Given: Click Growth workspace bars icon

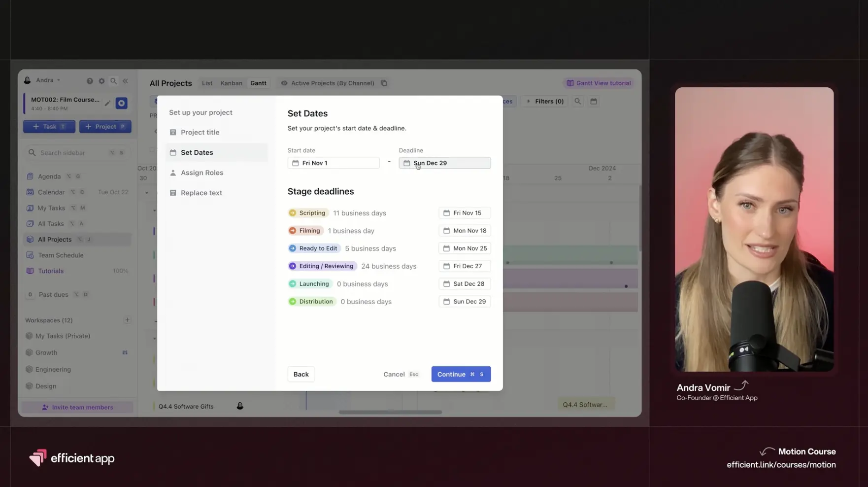Looking at the screenshot, I should pyautogui.click(x=125, y=352).
